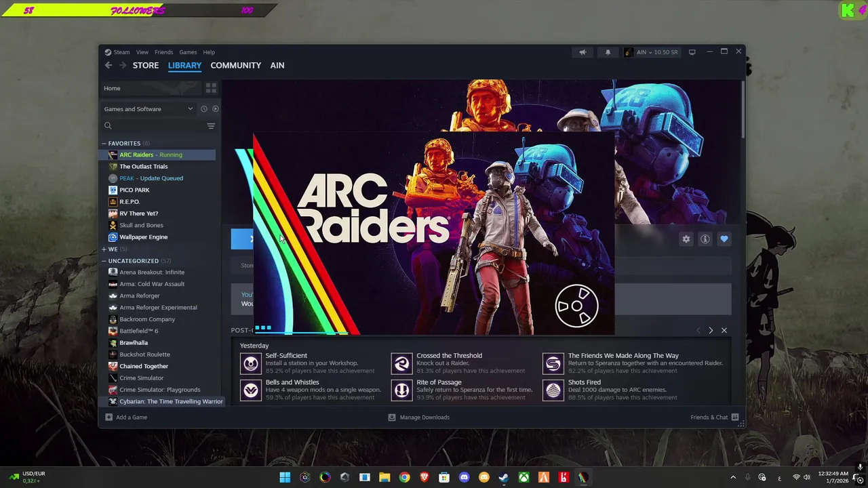The width and height of the screenshot is (868, 488).
Task: Show hidden system tray icons chevron
Action: pyautogui.click(x=732, y=477)
